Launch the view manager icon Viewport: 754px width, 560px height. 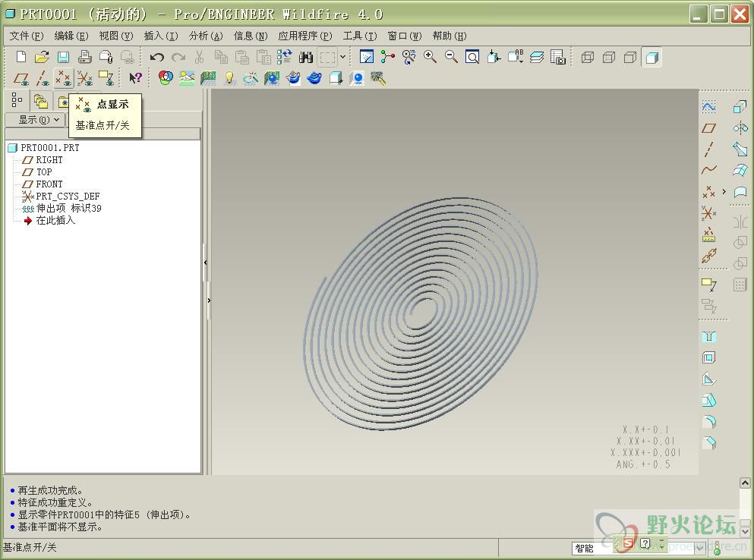pyautogui.click(x=558, y=57)
